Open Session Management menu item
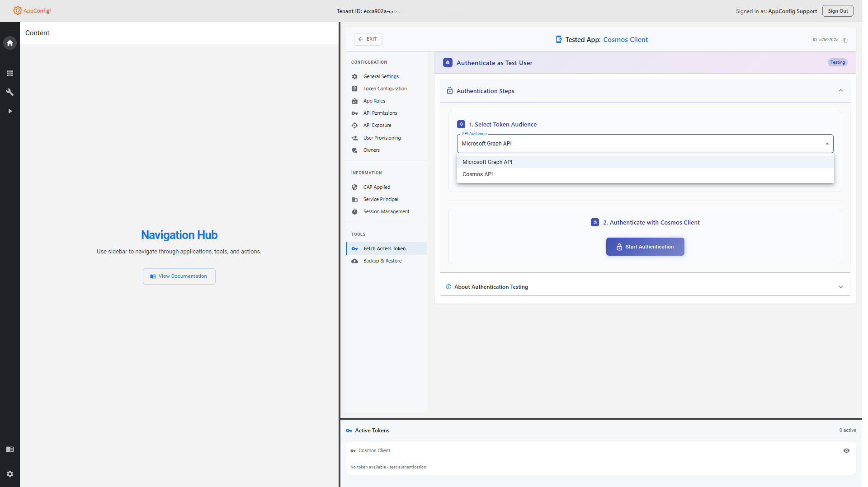 [387, 212]
